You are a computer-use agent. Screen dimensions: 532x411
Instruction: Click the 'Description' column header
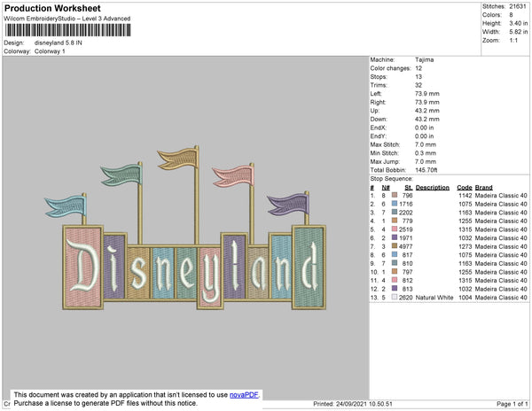click(433, 188)
